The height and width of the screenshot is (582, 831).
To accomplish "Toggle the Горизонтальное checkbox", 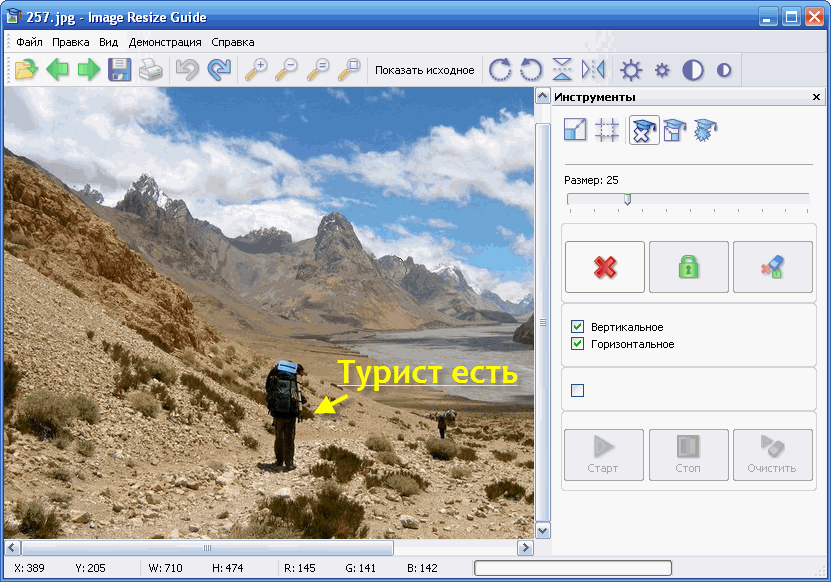I will pos(577,343).
